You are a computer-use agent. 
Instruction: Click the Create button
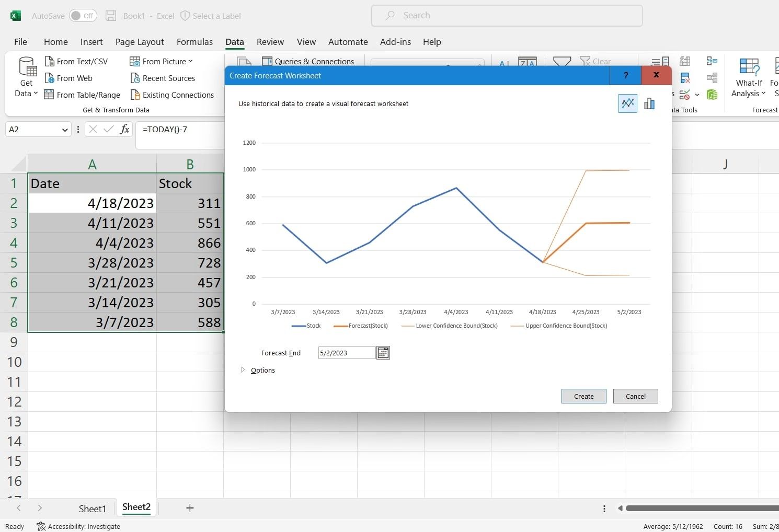pyautogui.click(x=583, y=396)
